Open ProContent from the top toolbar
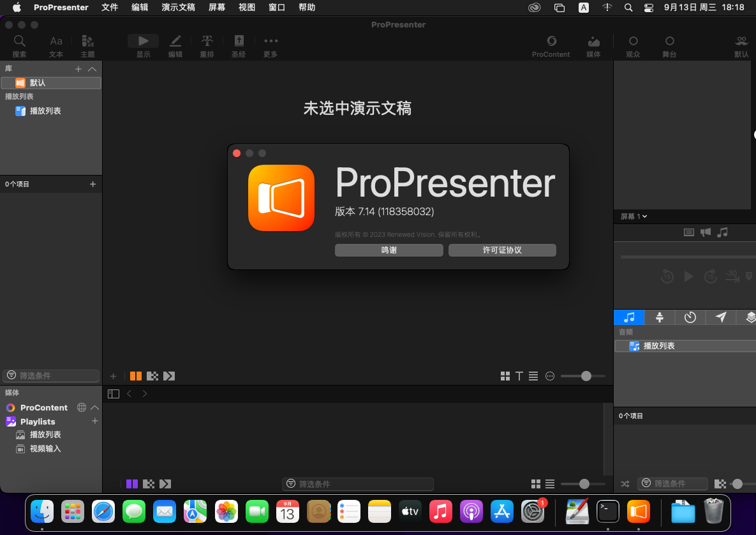The image size is (756, 535). [551, 46]
